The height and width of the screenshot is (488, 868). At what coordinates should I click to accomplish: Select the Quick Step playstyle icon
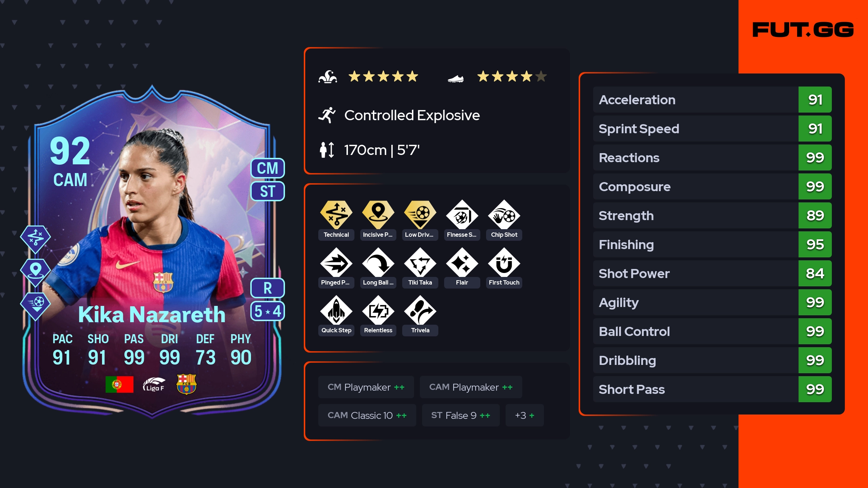336,310
